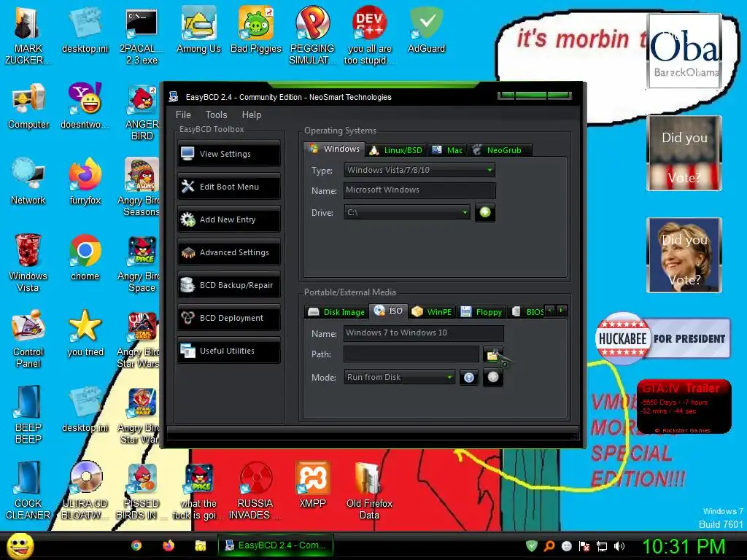Select the RUSSIA INVADES desktop icon
The height and width of the screenshot is (560, 747).
tap(255, 489)
